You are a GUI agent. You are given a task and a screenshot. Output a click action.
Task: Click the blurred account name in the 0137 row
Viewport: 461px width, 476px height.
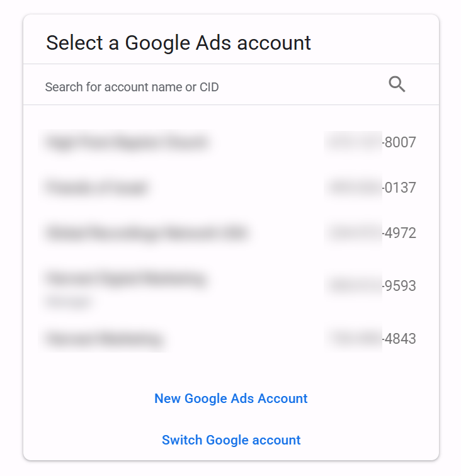pyautogui.click(x=96, y=187)
